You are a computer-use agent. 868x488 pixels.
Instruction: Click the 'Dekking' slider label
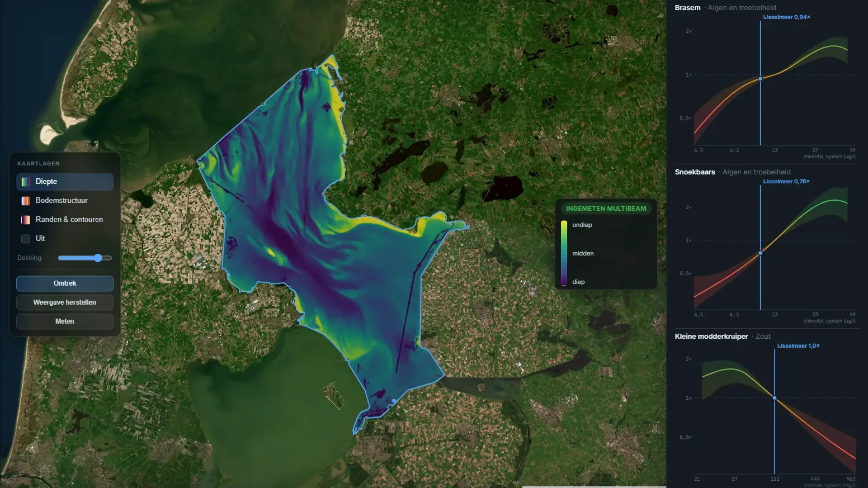29,258
